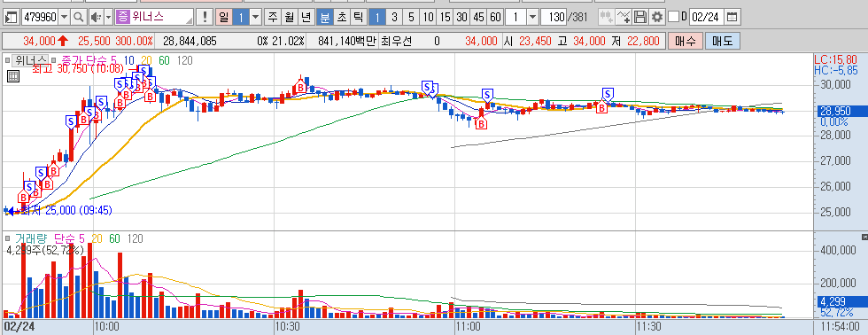Select the 년 yearly chart period
This screenshot has width=868, height=335.
click(306, 17)
